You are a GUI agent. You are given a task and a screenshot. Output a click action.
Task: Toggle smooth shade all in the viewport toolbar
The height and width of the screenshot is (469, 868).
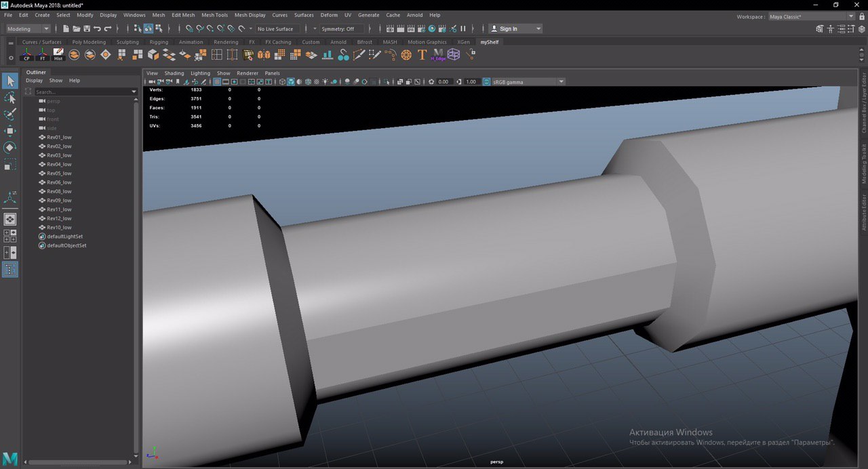point(291,82)
